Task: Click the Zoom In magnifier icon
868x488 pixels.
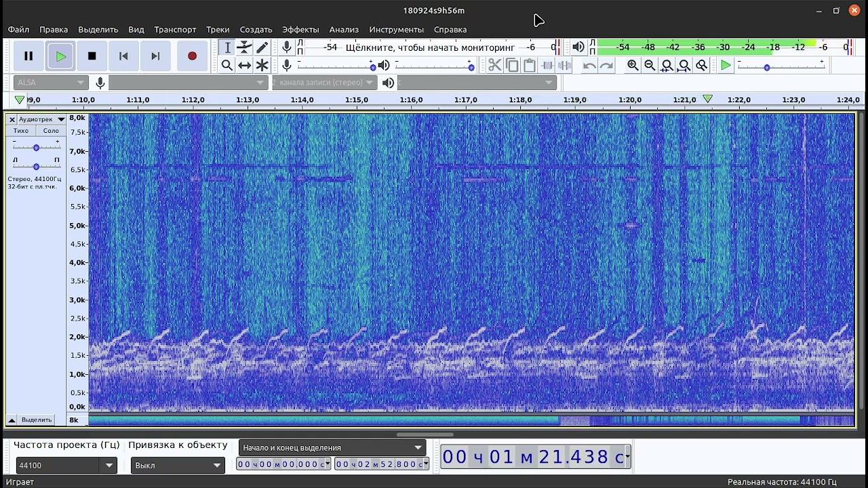Action: click(x=633, y=65)
